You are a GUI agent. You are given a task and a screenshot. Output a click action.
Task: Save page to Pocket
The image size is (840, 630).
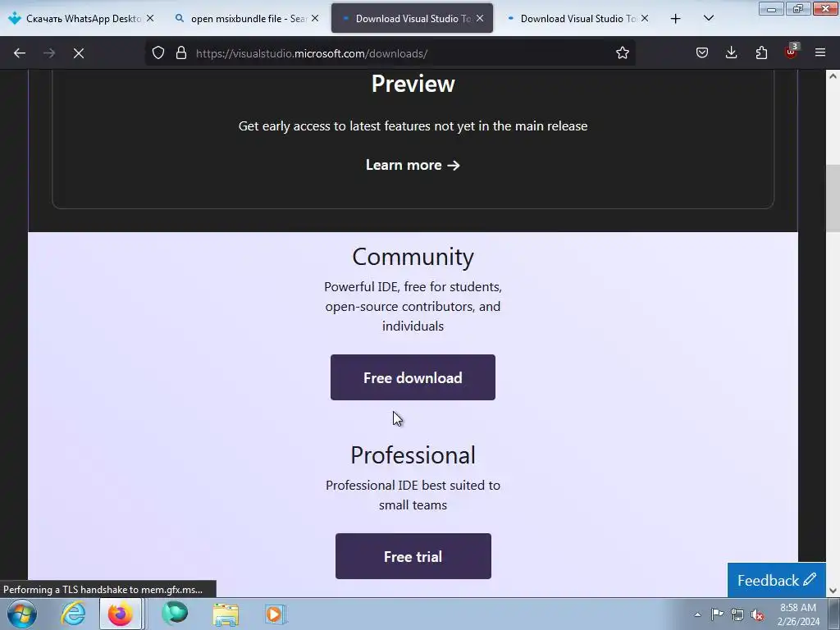coord(702,53)
